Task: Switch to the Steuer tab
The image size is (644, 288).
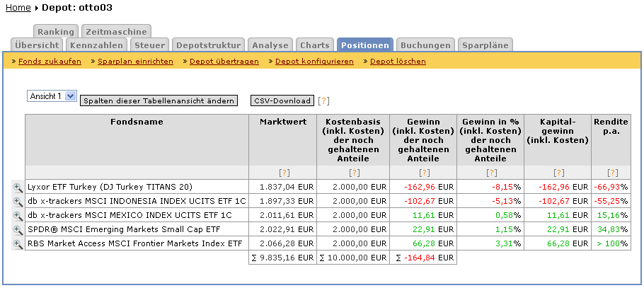Action: (x=149, y=45)
